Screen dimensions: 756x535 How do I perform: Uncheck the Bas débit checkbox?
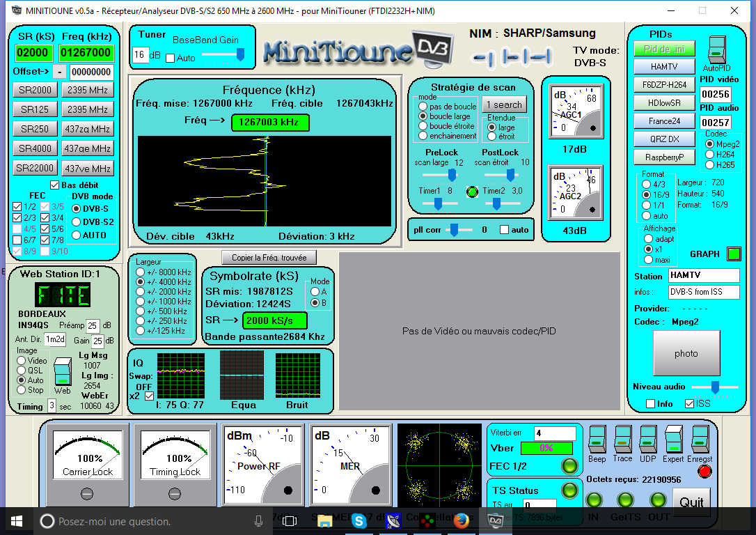(x=54, y=185)
